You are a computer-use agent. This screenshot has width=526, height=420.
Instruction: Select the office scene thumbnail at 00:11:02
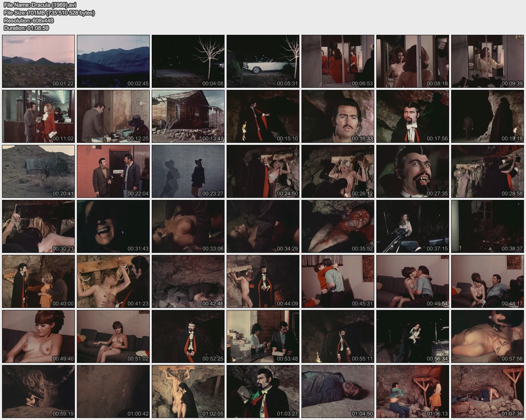[x=38, y=116]
